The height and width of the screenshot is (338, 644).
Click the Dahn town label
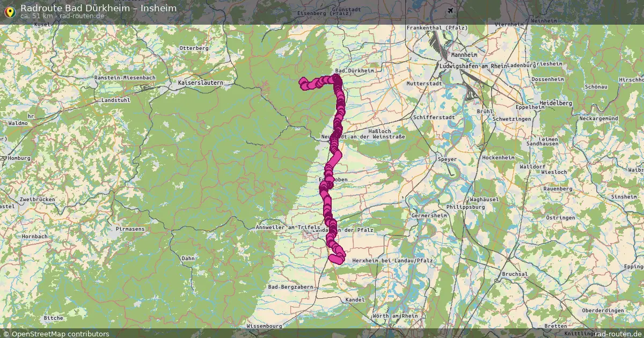[188, 258]
